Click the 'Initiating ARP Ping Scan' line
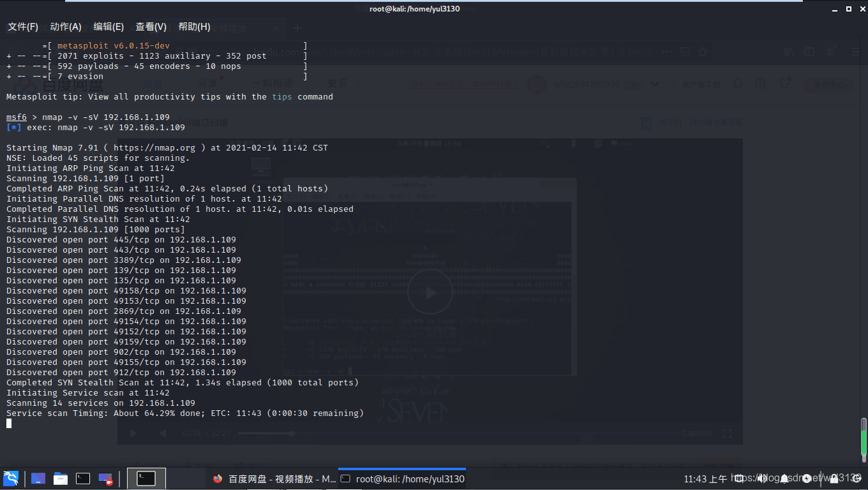This screenshot has height=490, width=868. point(91,168)
